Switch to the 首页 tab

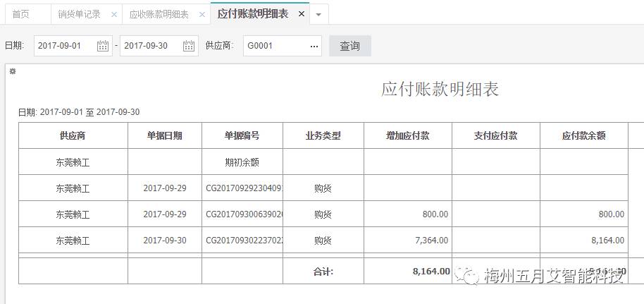21,14
